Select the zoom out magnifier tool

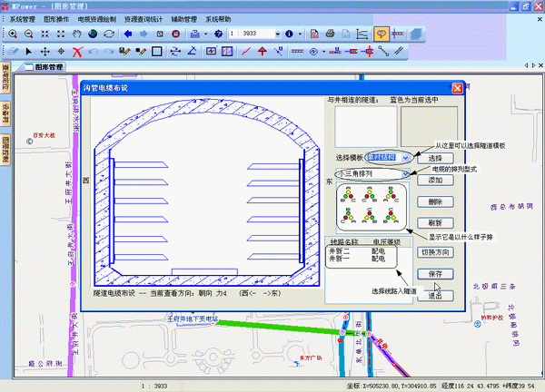pos(29,34)
